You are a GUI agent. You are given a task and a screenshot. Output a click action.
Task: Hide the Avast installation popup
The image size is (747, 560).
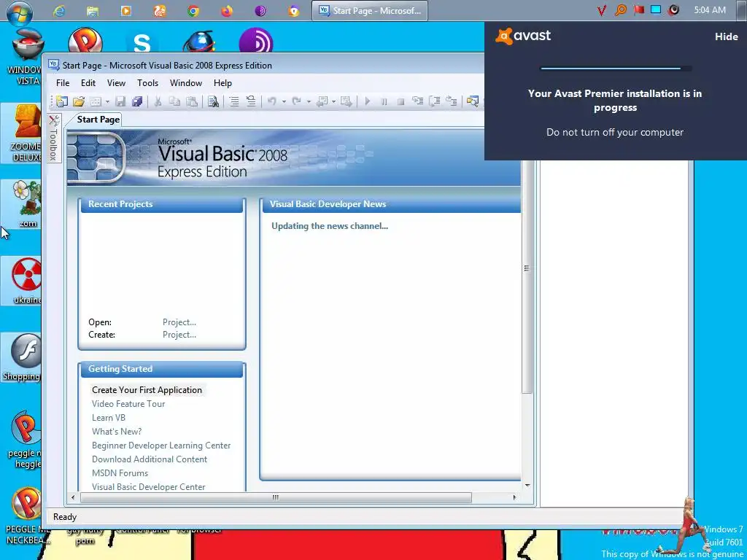(x=726, y=36)
